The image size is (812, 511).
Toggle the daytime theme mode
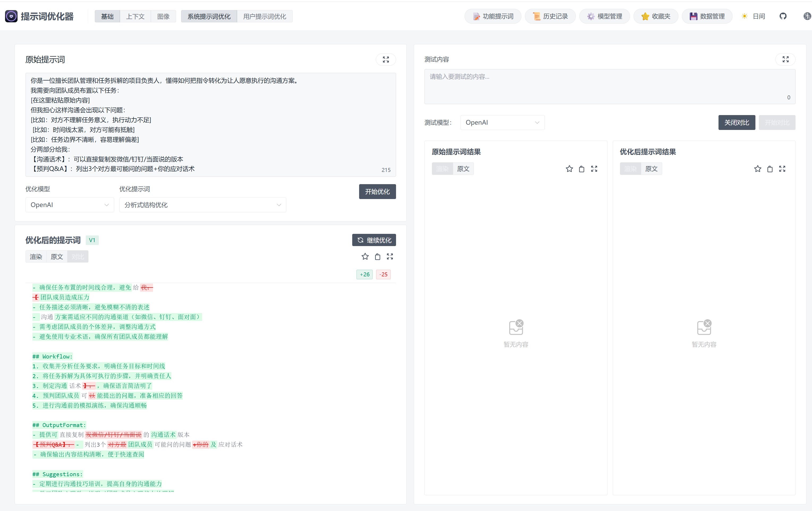point(753,16)
